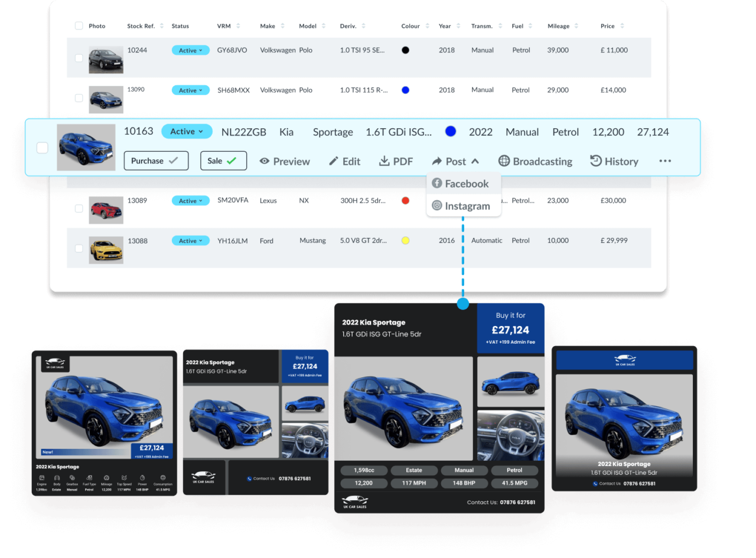Sort by Make column arrows
The width and height of the screenshot is (756, 558).
(282, 26)
